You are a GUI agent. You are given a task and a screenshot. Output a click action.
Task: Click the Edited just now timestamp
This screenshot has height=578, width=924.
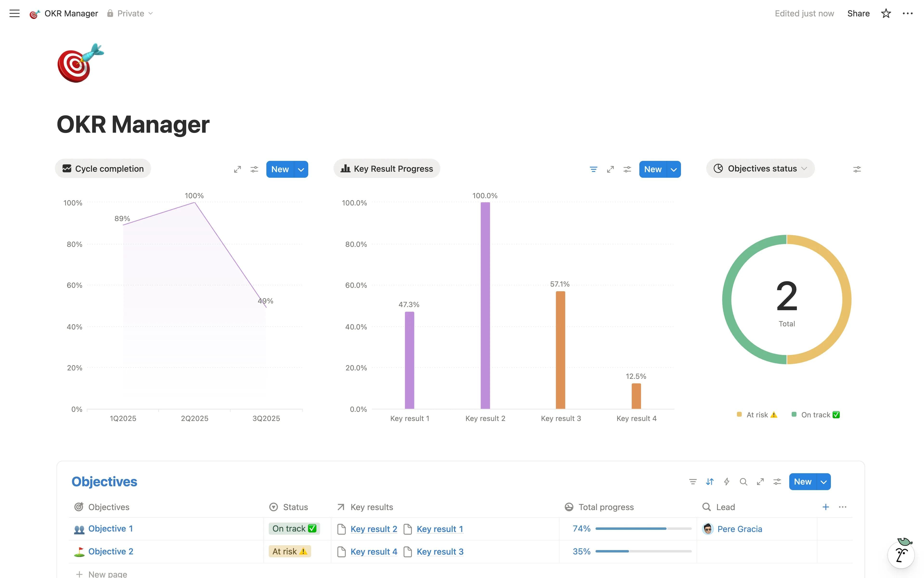click(x=804, y=13)
